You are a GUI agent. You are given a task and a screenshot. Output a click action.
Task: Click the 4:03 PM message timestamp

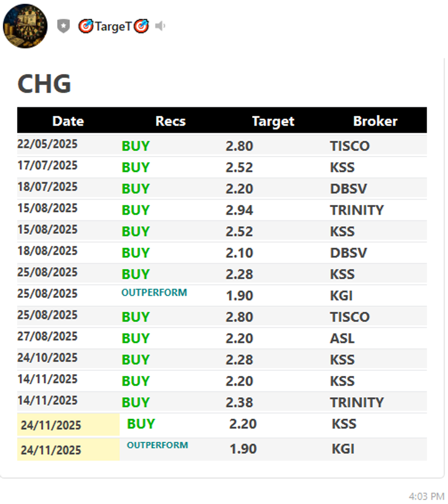coord(427,496)
